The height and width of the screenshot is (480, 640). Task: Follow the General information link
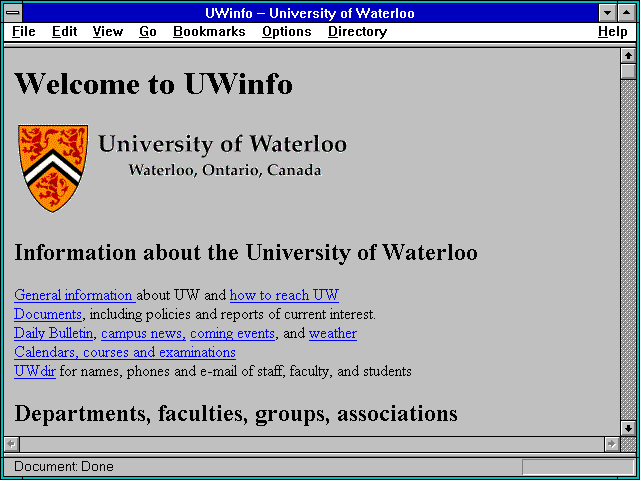(x=75, y=295)
